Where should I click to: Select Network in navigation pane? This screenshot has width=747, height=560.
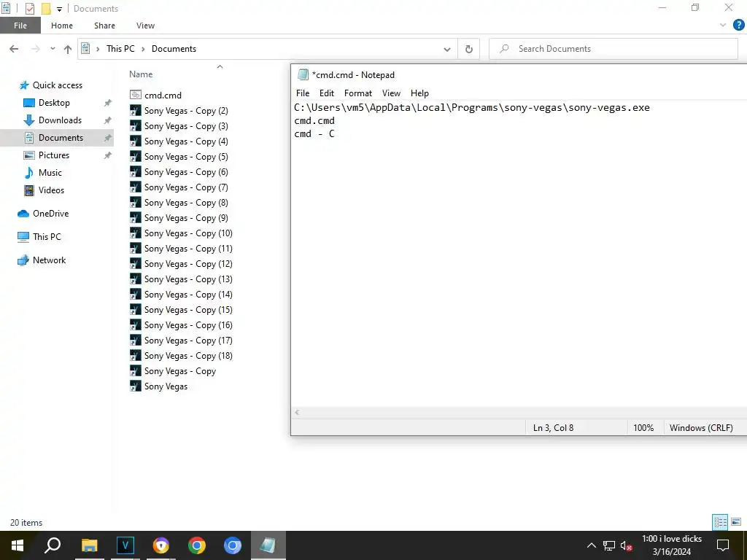pos(49,260)
